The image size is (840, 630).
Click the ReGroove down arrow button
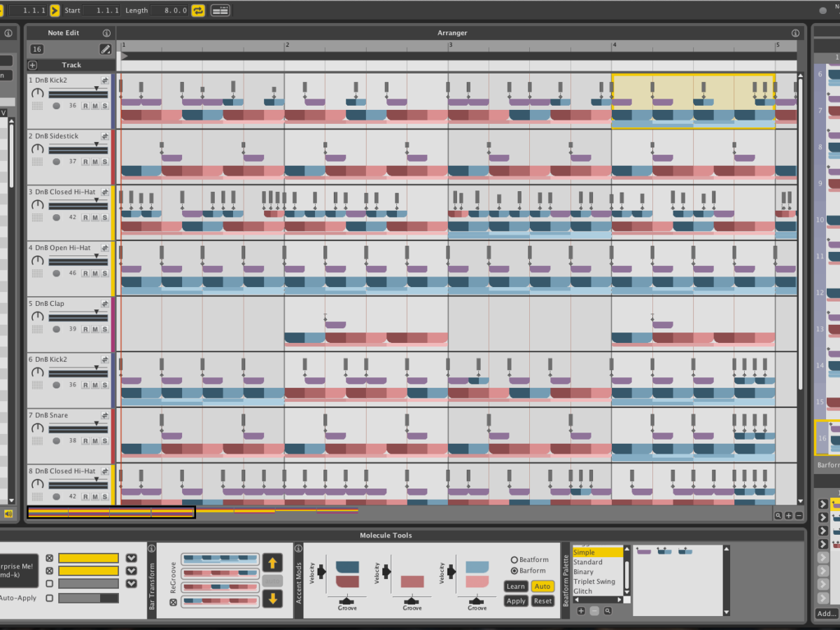(272, 598)
